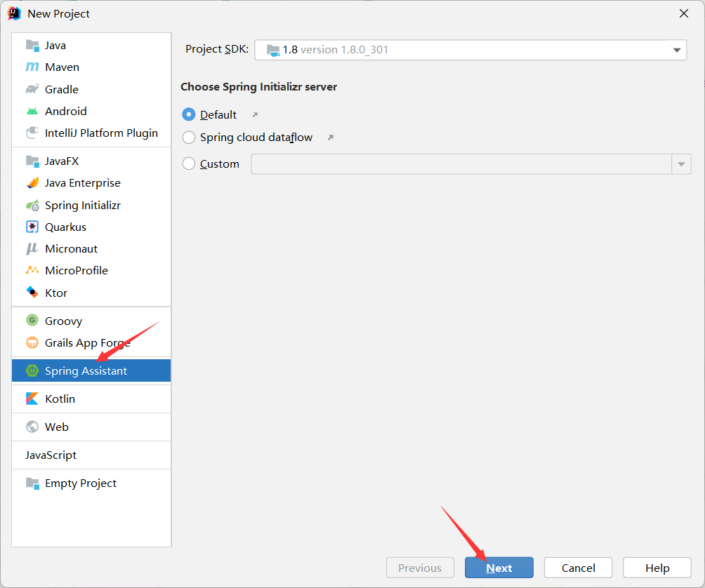
Task: Open the Spring cloud dataflow link arrow
Action: tap(331, 138)
